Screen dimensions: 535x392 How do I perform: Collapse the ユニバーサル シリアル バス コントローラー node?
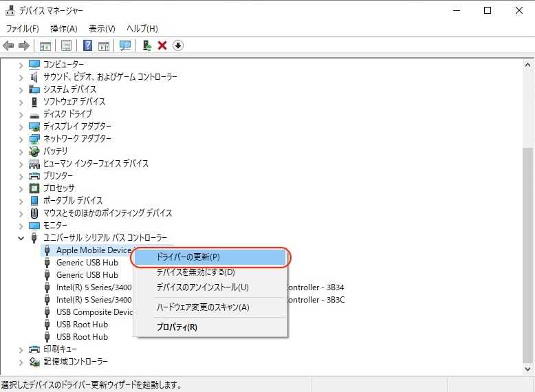coord(21,238)
